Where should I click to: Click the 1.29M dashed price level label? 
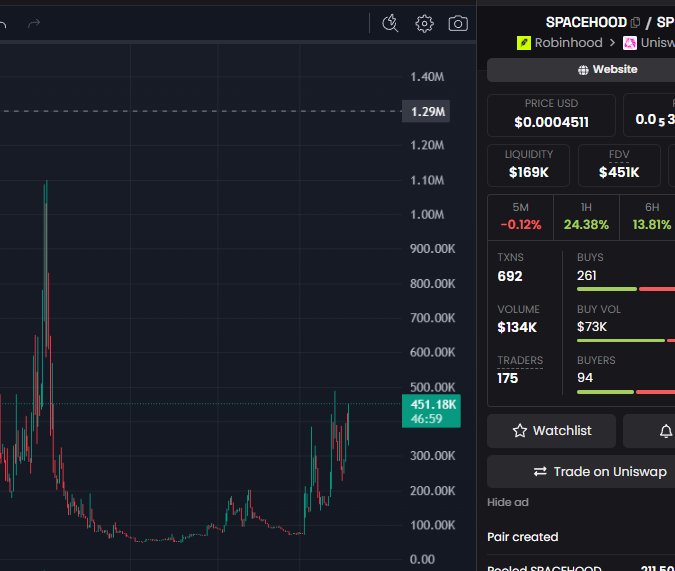tap(426, 112)
